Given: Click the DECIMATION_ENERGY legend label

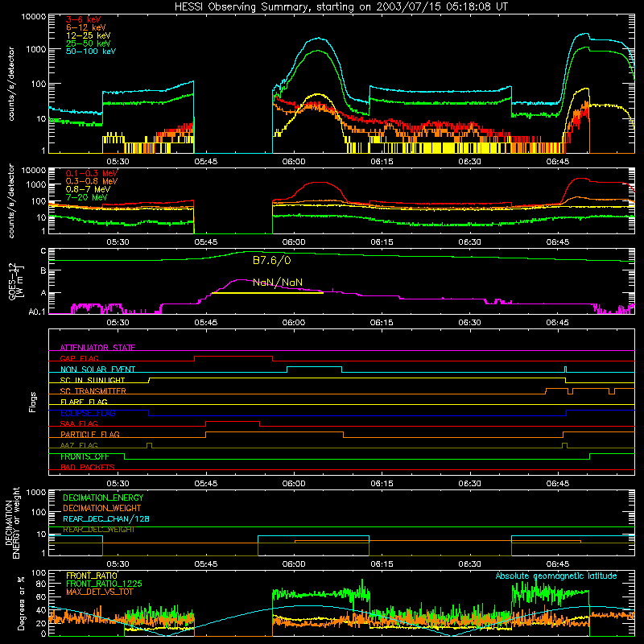Looking at the screenshot, I should click(103, 497).
